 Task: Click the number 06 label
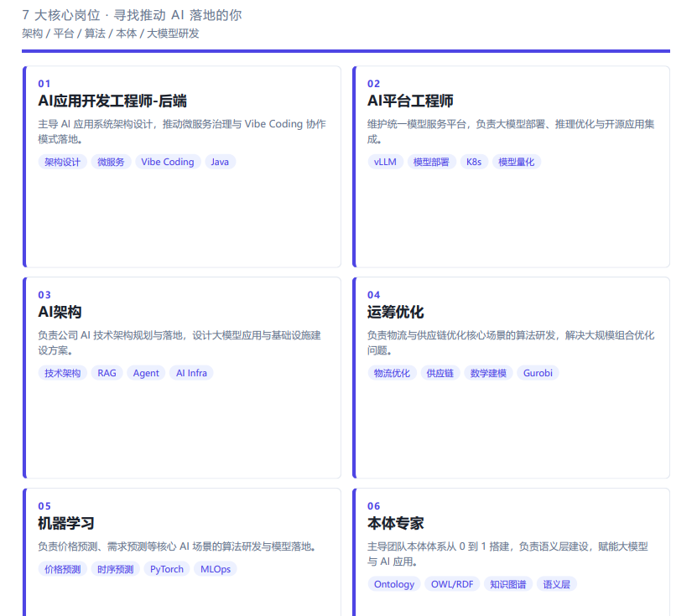(x=373, y=506)
